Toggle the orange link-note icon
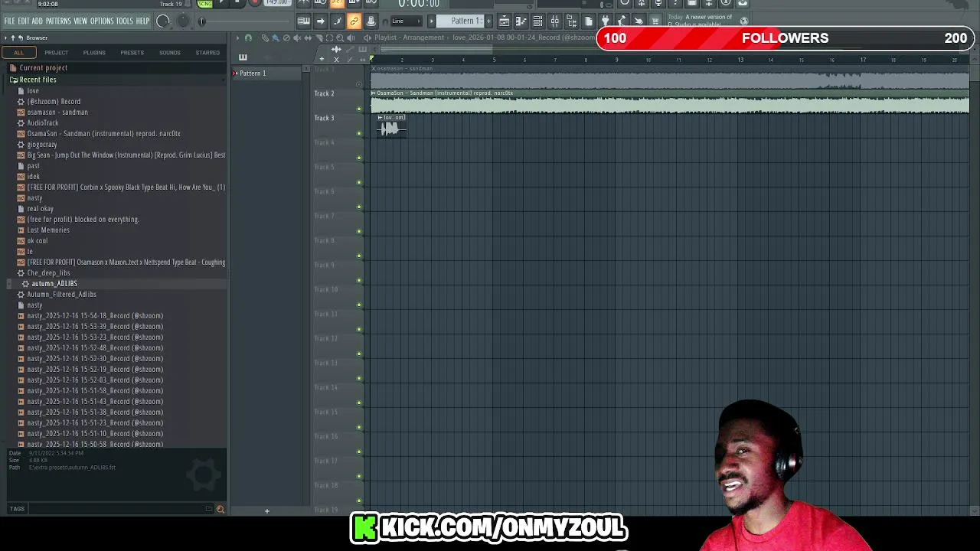The width and height of the screenshot is (980, 551). [x=354, y=21]
